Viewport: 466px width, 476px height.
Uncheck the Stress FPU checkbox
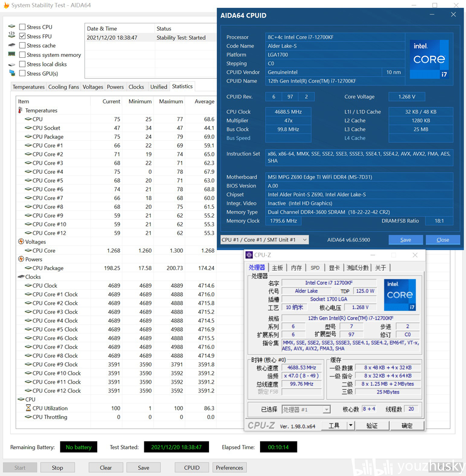pos(22,36)
